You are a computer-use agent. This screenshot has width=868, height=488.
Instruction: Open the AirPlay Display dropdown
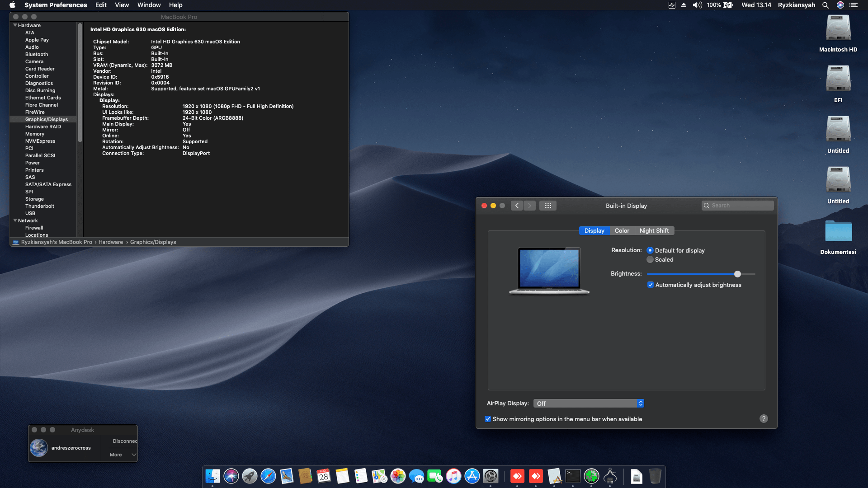(x=589, y=403)
